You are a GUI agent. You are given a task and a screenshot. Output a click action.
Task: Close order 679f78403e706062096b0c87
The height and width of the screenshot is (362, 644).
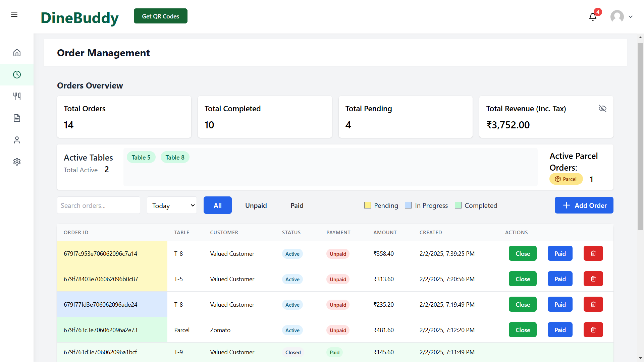click(523, 279)
